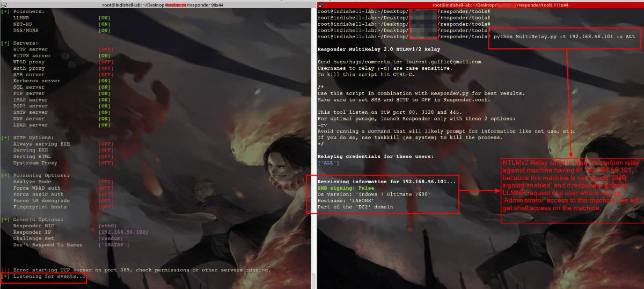Viewport: 644px width, 289px height.
Task: Click the 'DNS server' row label
Action: coord(29,118)
